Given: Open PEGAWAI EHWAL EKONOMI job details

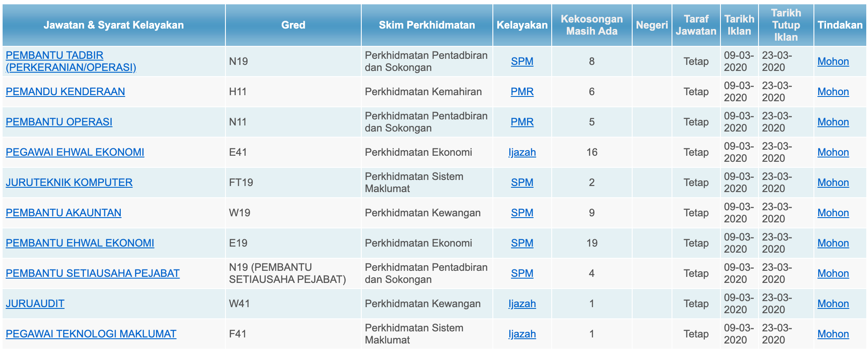Looking at the screenshot, I should [x=75, y=152].
